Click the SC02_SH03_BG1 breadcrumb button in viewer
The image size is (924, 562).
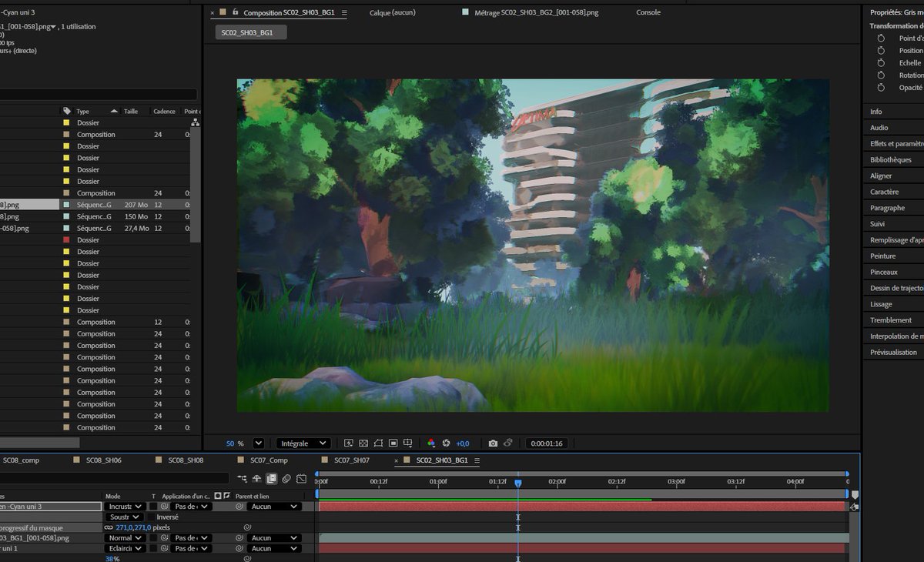251,32
